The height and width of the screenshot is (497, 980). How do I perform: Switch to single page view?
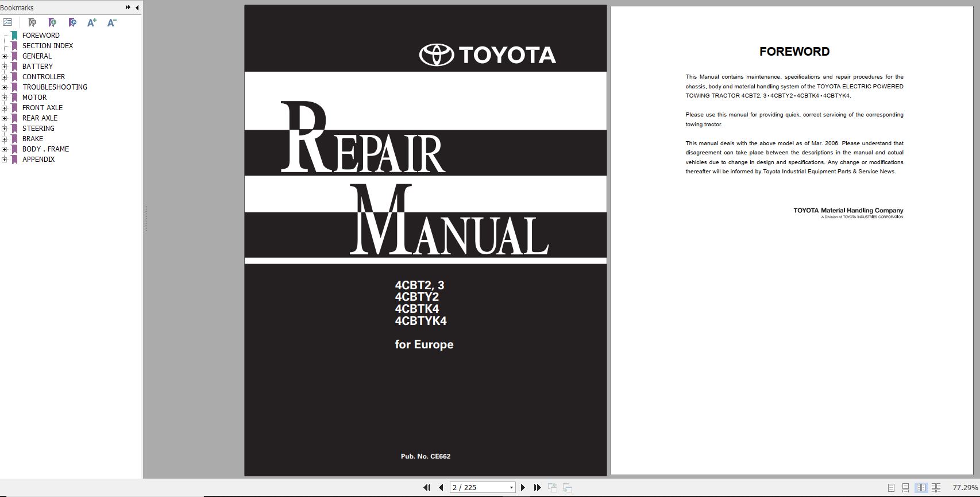[891, 488]
